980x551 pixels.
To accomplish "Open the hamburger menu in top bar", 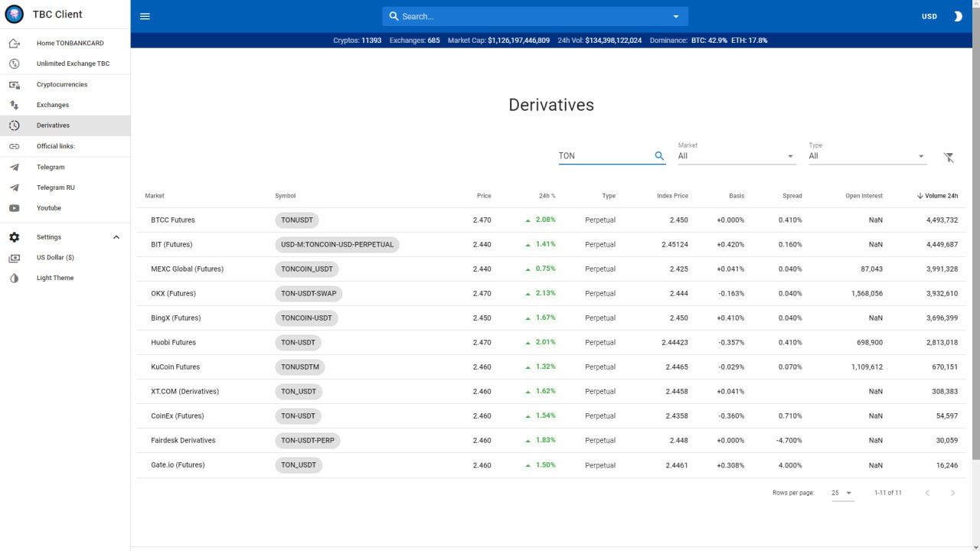I will [x=145, y=16].
